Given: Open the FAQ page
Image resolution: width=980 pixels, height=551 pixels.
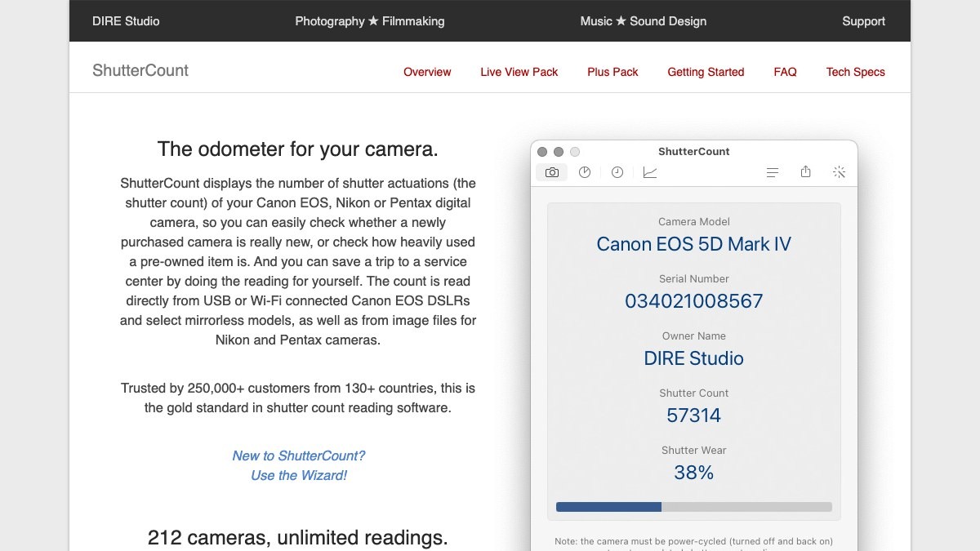Looking at the screenshot, I should point(786,72).
